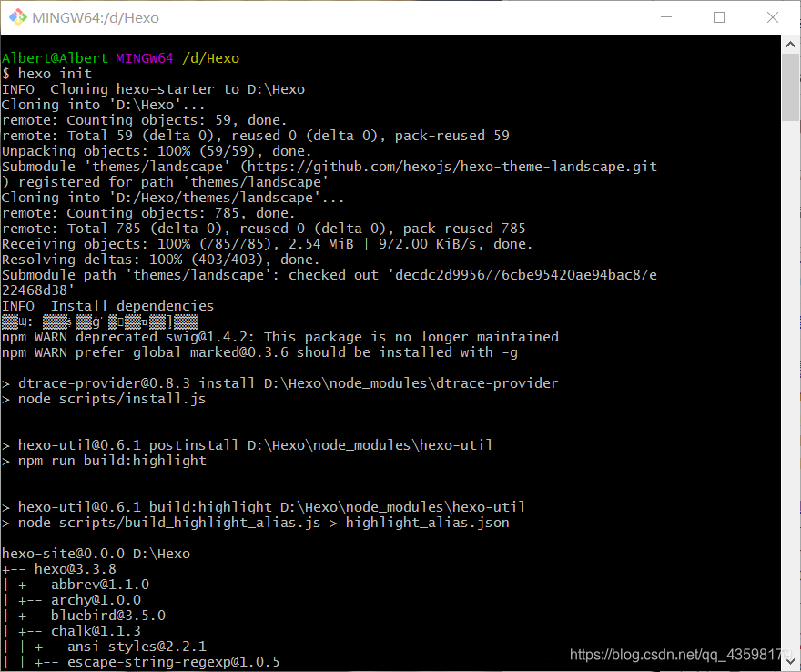Viewport: 801px width, 672px height.
Task: Close the MINGW64 terminal window
Action: 773,17
